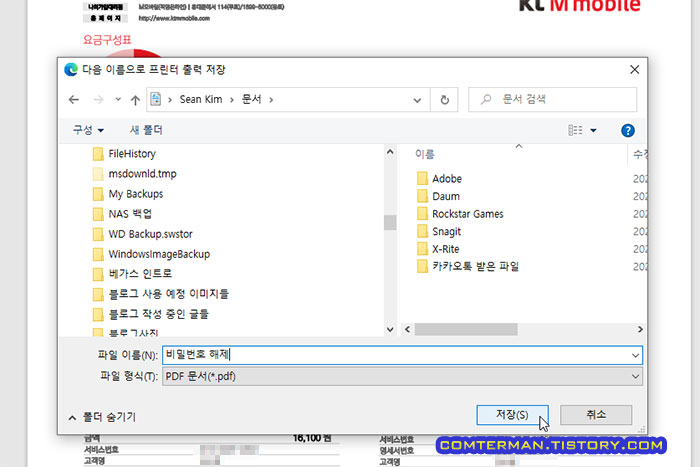Click the document icon in address bar
This screenshot has width=700, height=467.
[155, 99]
